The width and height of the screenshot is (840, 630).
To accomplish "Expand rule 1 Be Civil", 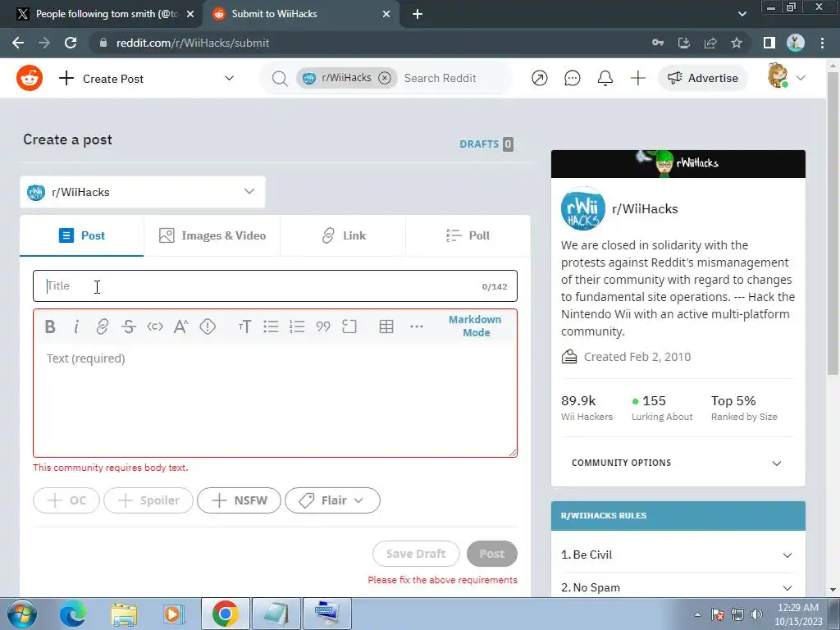I will 678,555.
